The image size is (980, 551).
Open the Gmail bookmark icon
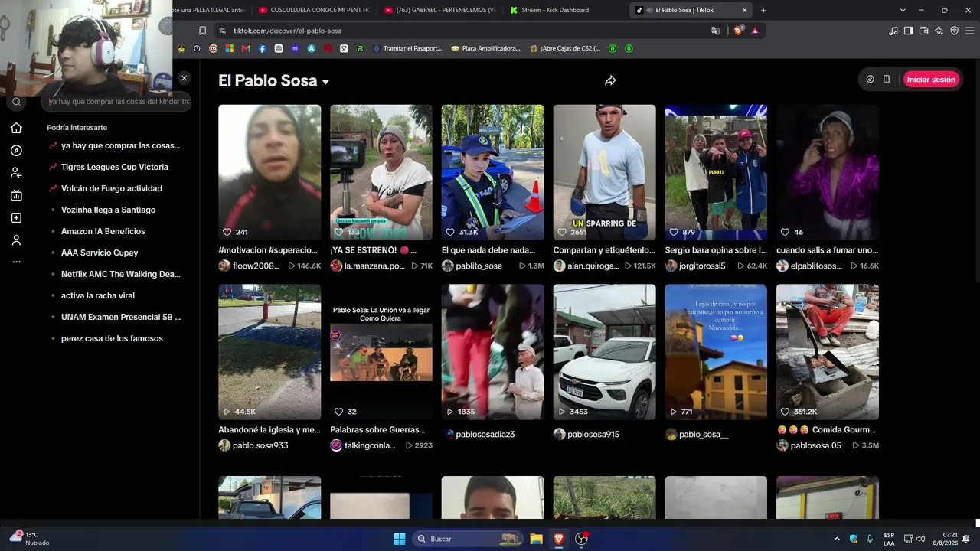click(x=246, y=48)
